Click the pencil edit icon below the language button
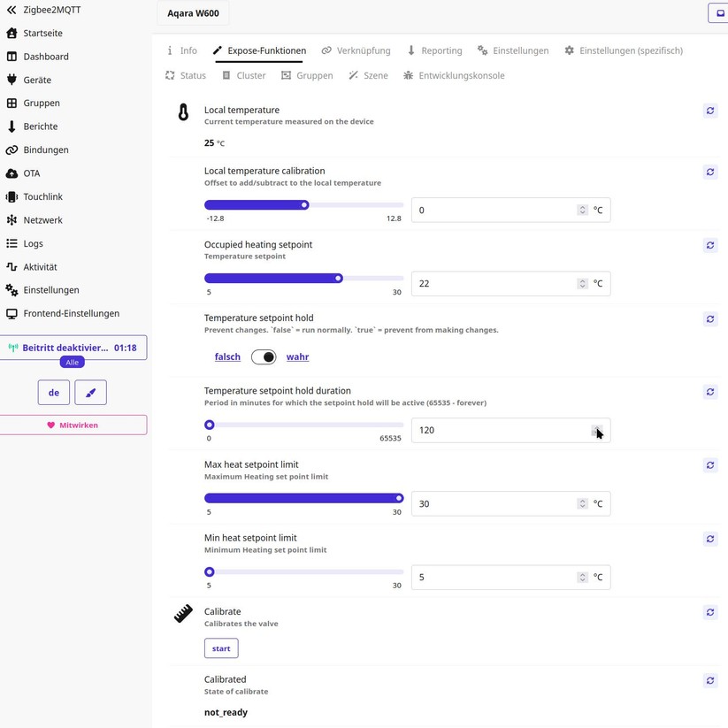 (90, 390)
